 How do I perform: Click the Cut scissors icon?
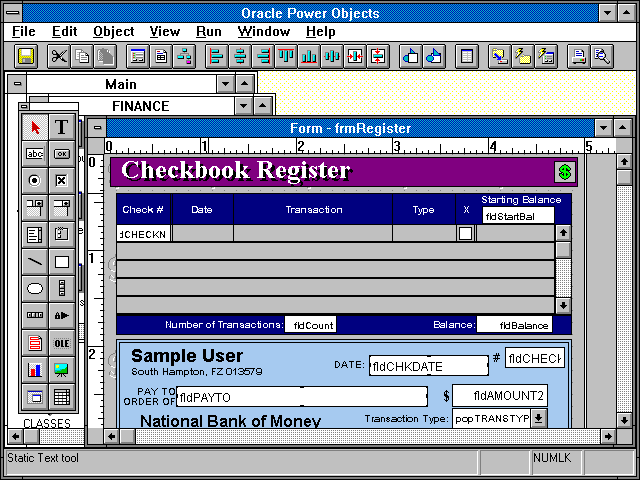coord(59,56)
